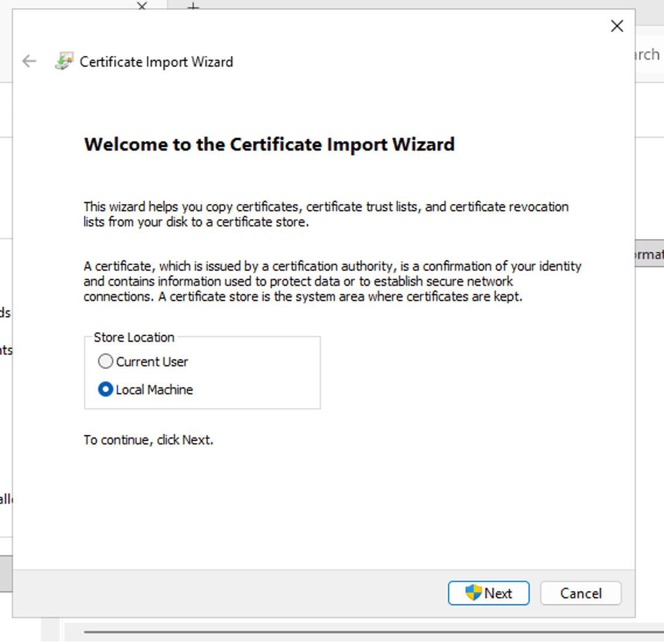Click the "Welcome to the Certificate Import Wizard" heading

click(x=269, y=144)
